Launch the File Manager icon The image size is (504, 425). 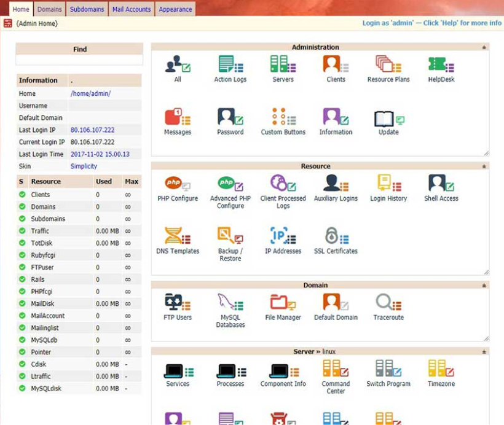point(283,303)
